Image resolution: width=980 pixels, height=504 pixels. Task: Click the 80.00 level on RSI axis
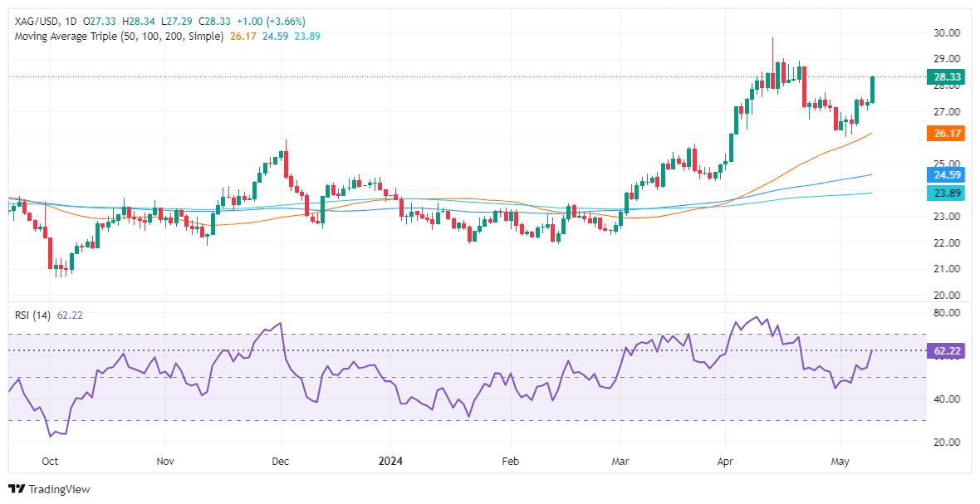947,313
